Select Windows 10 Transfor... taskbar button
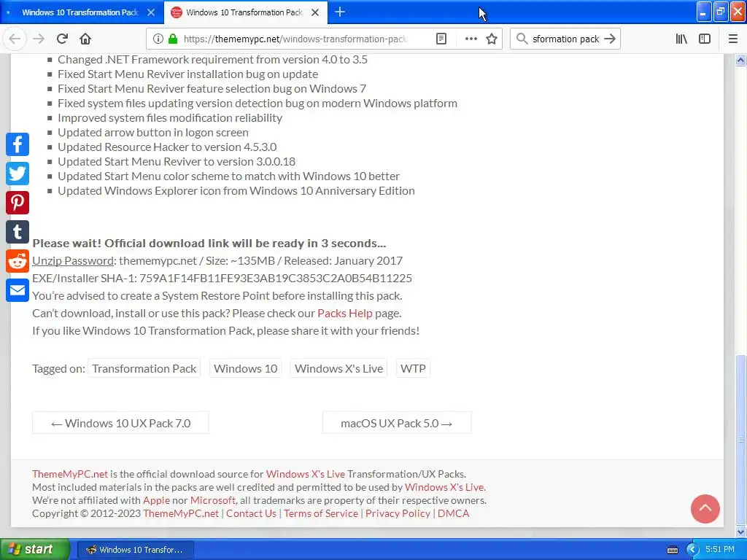The width and height of the screenshot is (747, 560). (135, 550)
